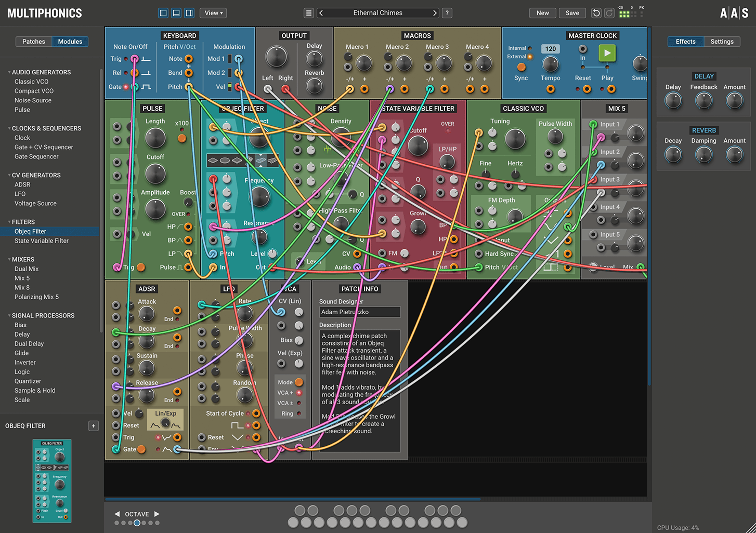Toggle Lin/Exp on the ADSR module
The image size is (756, 533).
pyautogui.click(x=165, y=419)
